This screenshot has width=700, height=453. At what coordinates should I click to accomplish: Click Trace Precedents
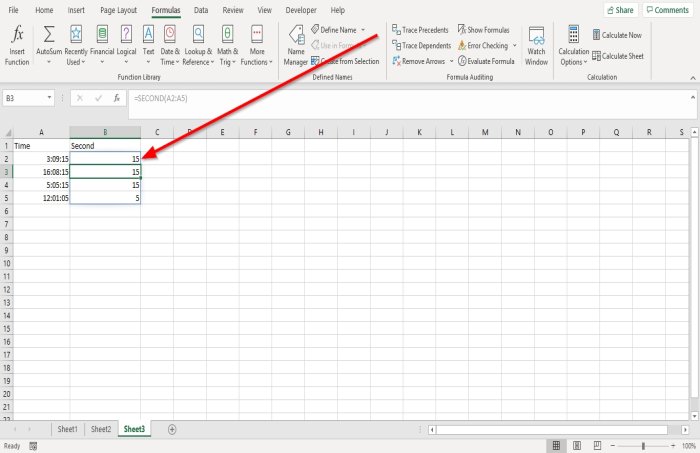pos(420,30)
